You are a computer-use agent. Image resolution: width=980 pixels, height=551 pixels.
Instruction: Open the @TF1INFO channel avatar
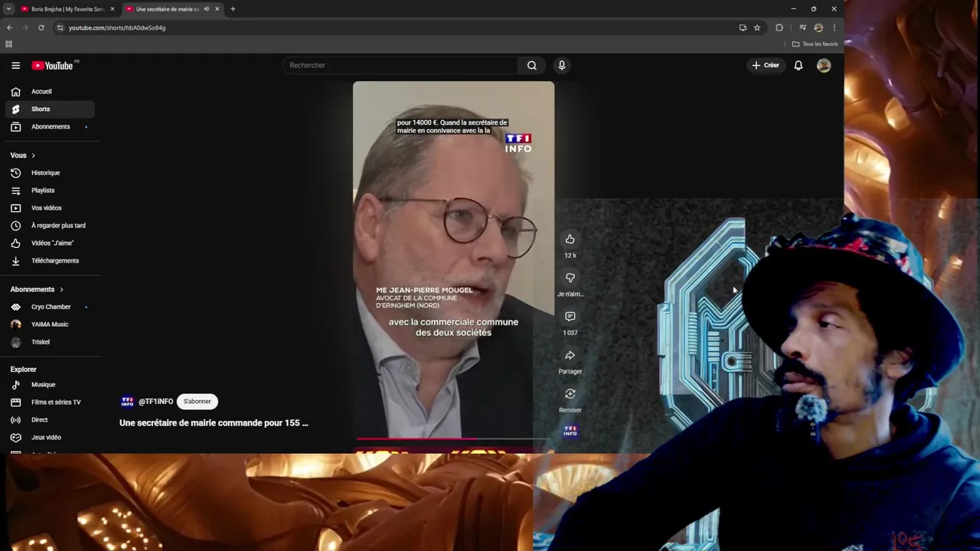(127, 401)
